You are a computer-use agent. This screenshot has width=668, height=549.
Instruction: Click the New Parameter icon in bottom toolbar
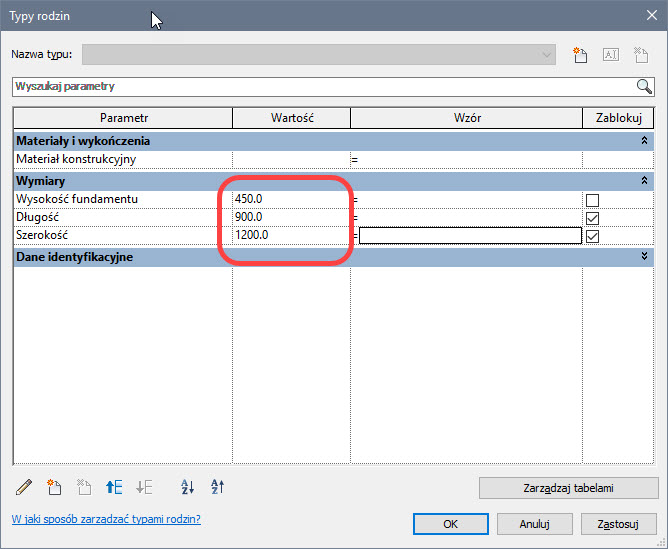pos(54,488)
